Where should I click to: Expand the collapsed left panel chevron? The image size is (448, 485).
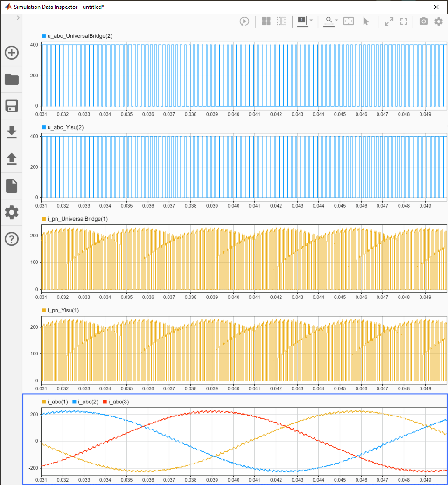18,18
